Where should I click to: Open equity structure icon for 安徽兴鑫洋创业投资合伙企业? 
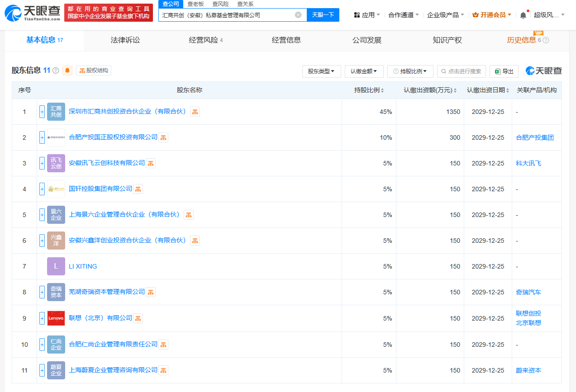(195, 241)
